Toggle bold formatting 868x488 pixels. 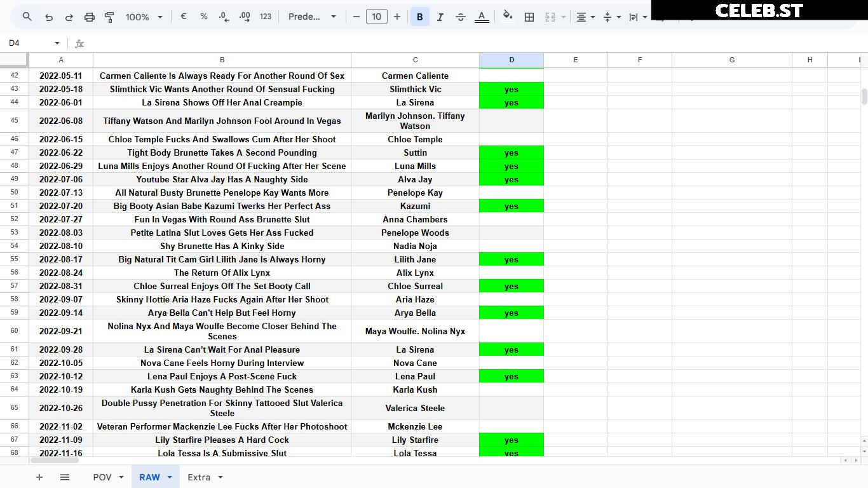[x=419, y=17]
